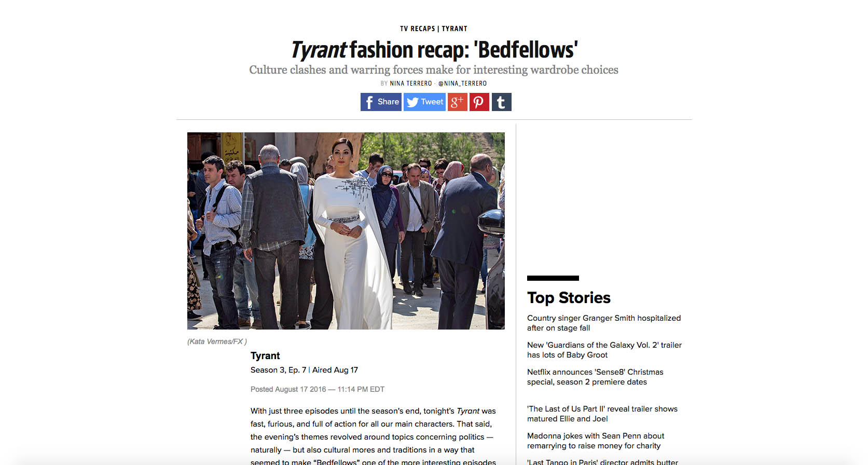The height and width of the screenshot is (465, 868).
Task: Open the Tyrant article main photo
Action: (346, 231)
